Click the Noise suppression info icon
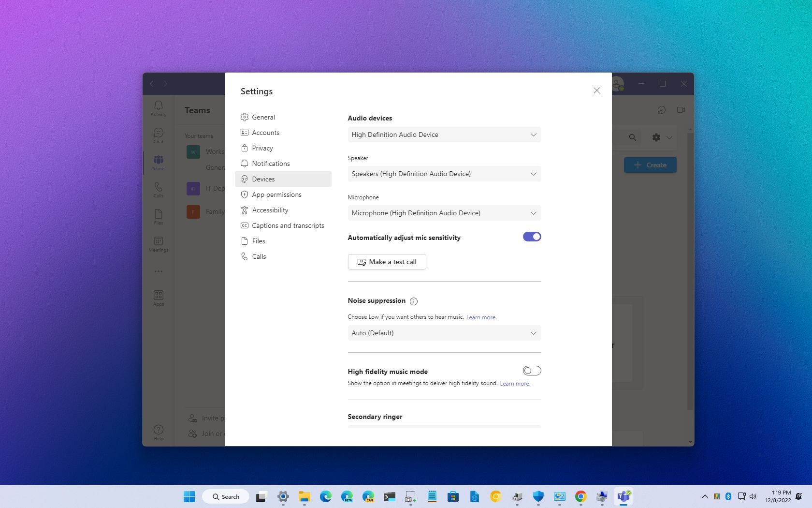 (414, 301)
